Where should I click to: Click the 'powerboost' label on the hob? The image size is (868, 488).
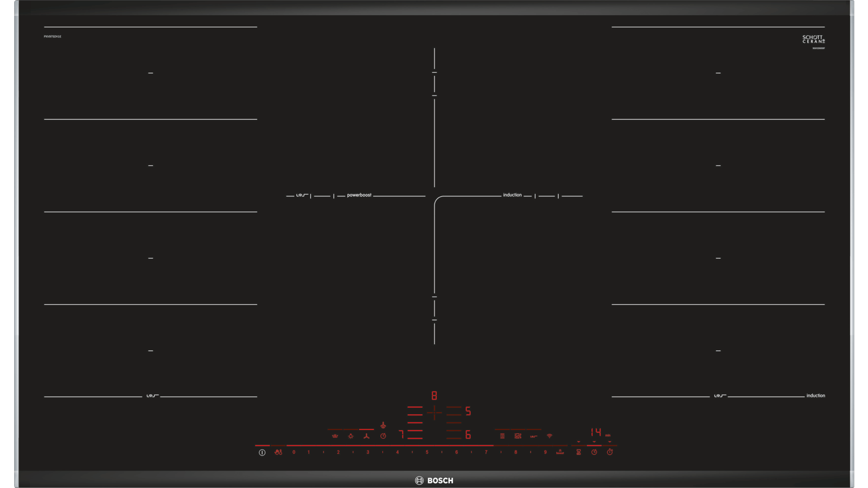click(x=359, y=195)
